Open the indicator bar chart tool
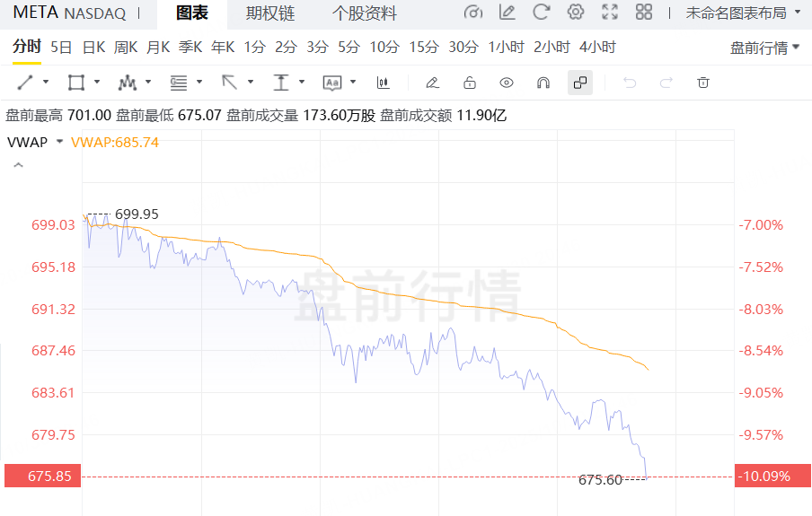The height and width of the screenshot is (516, 812). 384,83
